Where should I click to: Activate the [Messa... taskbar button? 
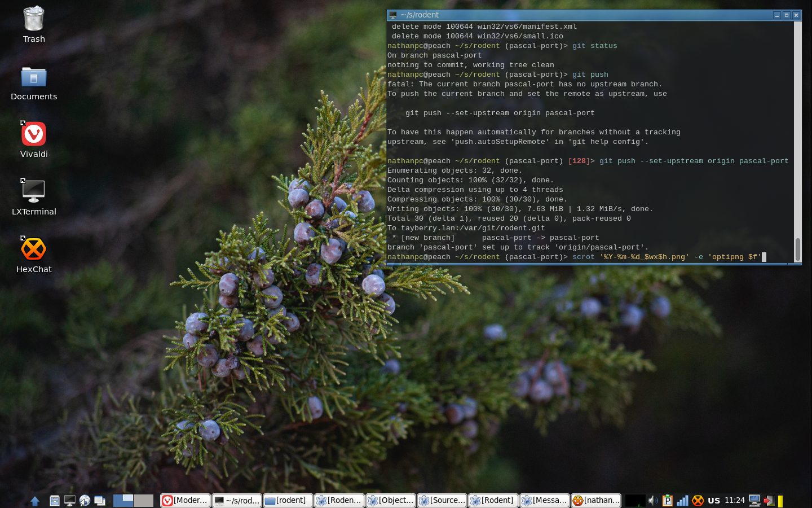click(544, 501)
